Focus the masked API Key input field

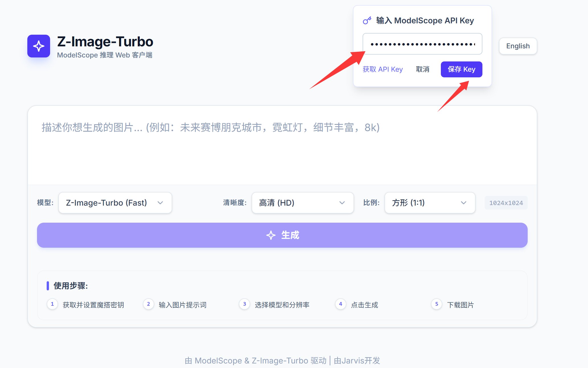(422, 44)
